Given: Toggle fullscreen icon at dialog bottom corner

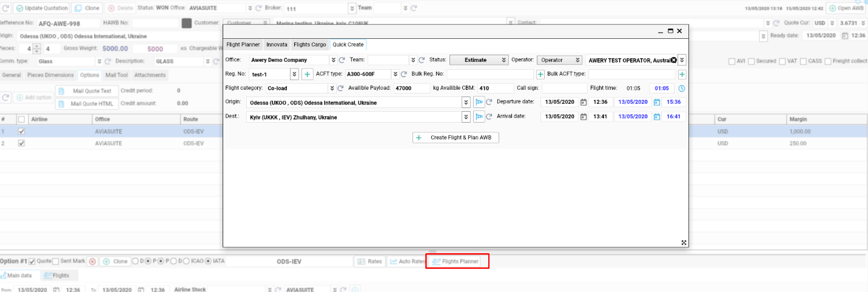Looking at the screenshot, I should 684,242.
